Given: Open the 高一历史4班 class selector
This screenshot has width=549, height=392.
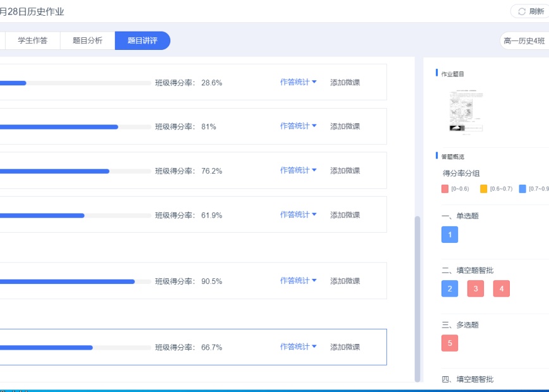Looking at the screenshot, I should click(524, 41).
